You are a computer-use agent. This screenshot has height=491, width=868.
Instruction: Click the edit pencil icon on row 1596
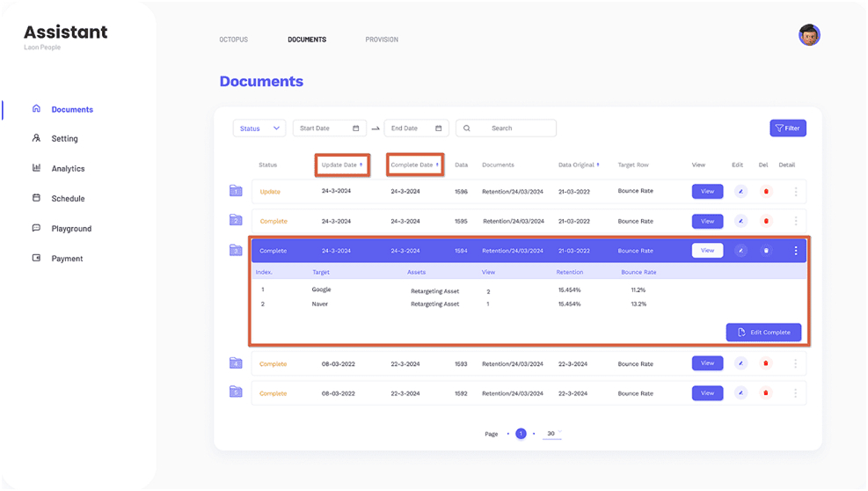pos(740,191)
